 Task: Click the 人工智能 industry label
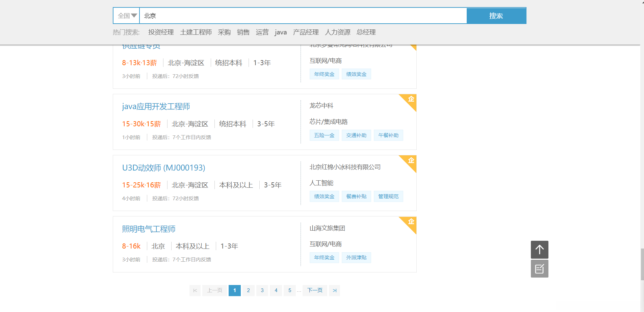[x=321, y=183]
